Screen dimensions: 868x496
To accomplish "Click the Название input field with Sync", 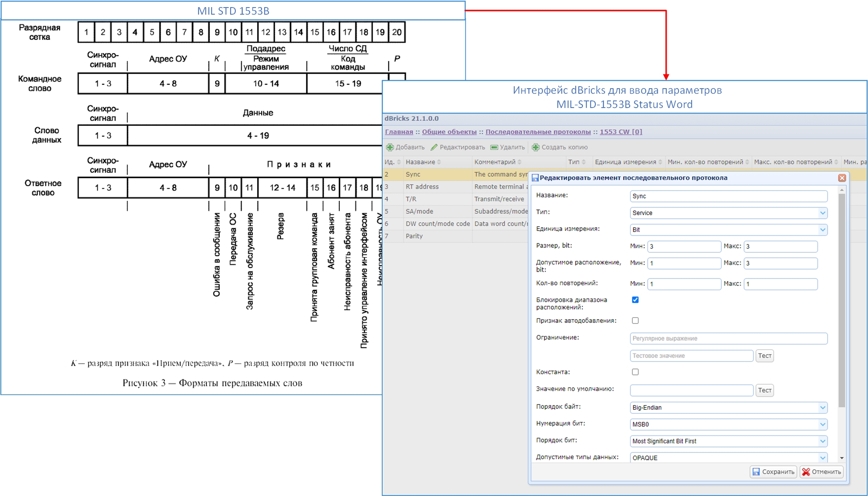I will (729, 196).
